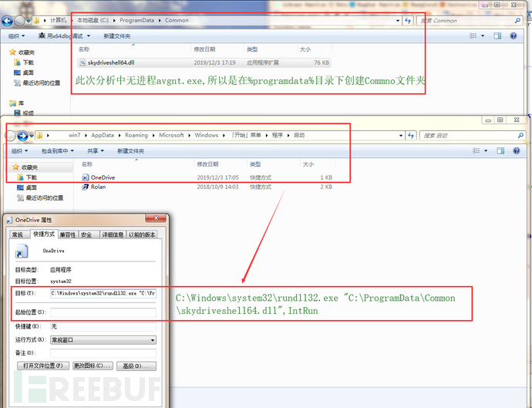
Task: Close the OneDrive 属性 dialog
Action: tap(156, 218)
